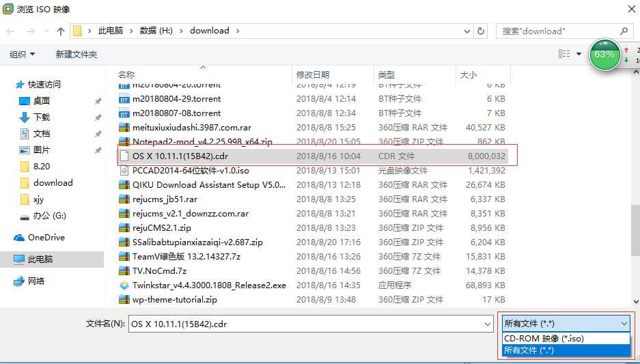Select TV.NoCmd.7z archive icon
The width and height of the screenshot is (640, 364).
[124, 271]
